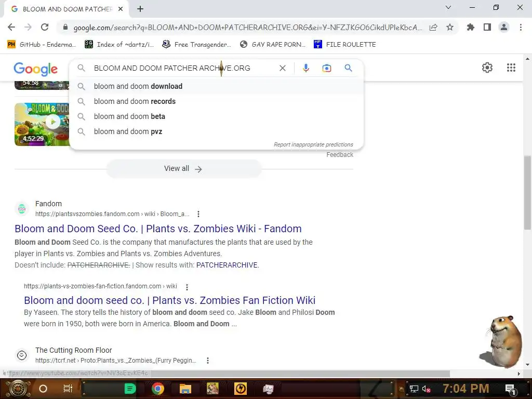Image resolution: width=532 pixels, height=399 pixels.
Task: Play the Bloom & Doom video thumbnail
Action: click(42, 124)
